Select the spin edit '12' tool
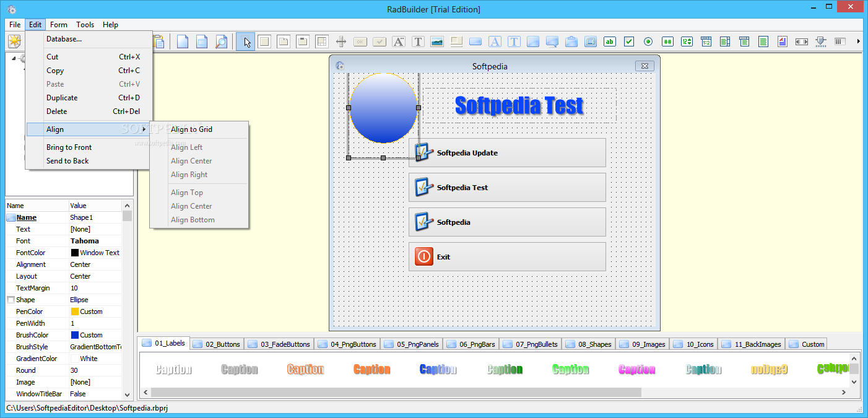Viewport: 868px width, 418px height. point(687,41)
